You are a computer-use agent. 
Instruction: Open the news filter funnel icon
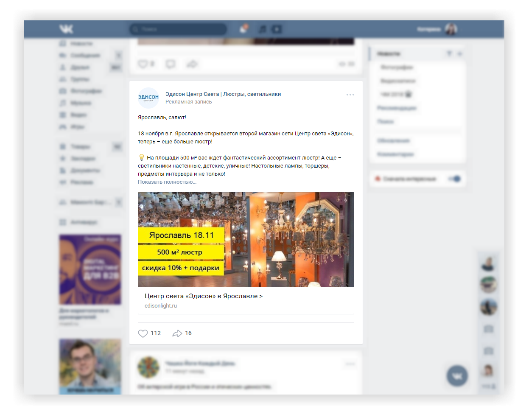449,54
